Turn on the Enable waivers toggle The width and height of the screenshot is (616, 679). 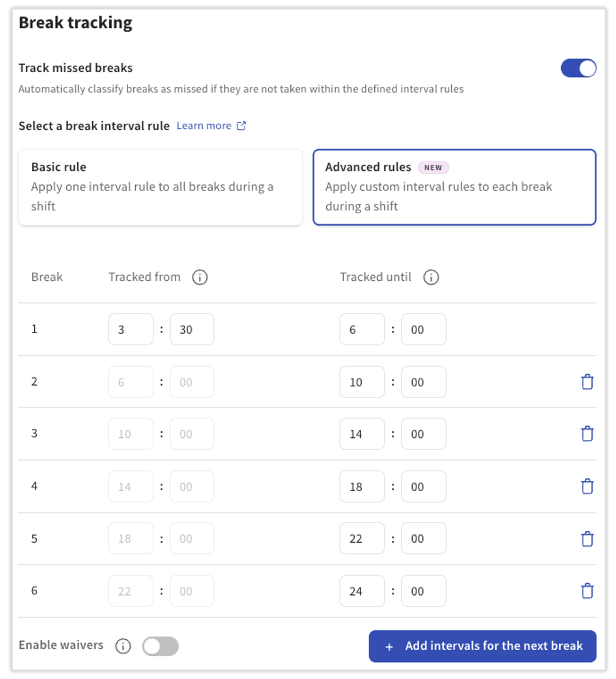(160, 646)
